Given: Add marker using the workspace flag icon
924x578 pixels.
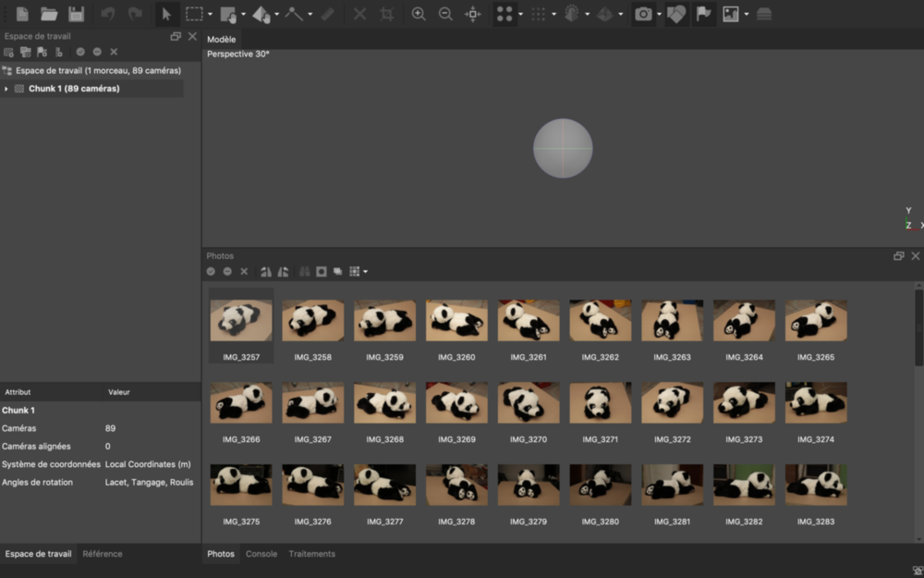Looking at the screenshot, I should 42,52.
